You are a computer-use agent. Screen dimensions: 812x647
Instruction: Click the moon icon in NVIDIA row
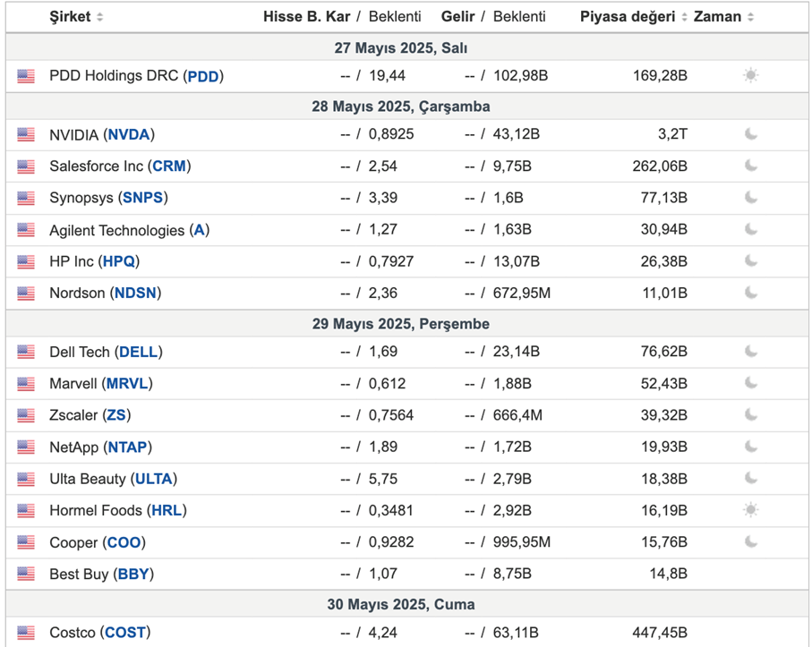[751, 134]
